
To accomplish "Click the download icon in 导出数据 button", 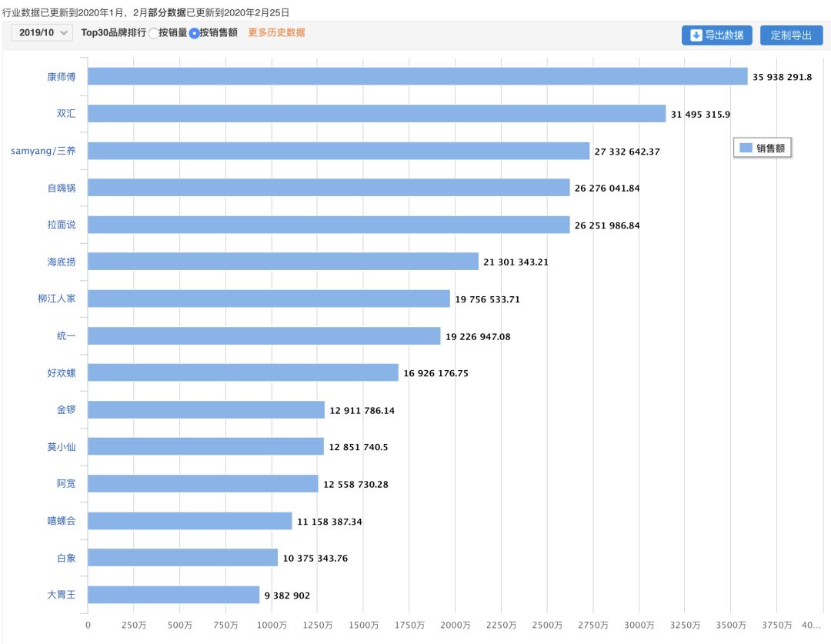I will (x=696, y=35).
